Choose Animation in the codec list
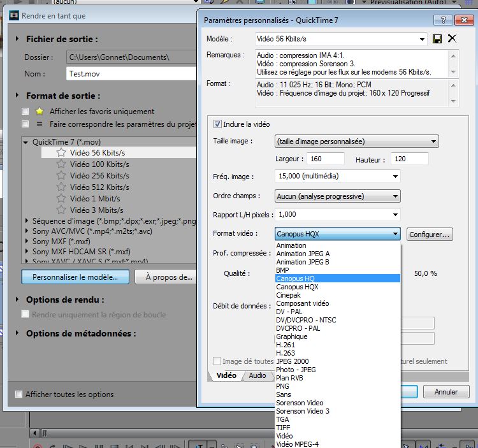Image resolution: width=478 pixels, height=448 pixels. (x=337, y=245)
